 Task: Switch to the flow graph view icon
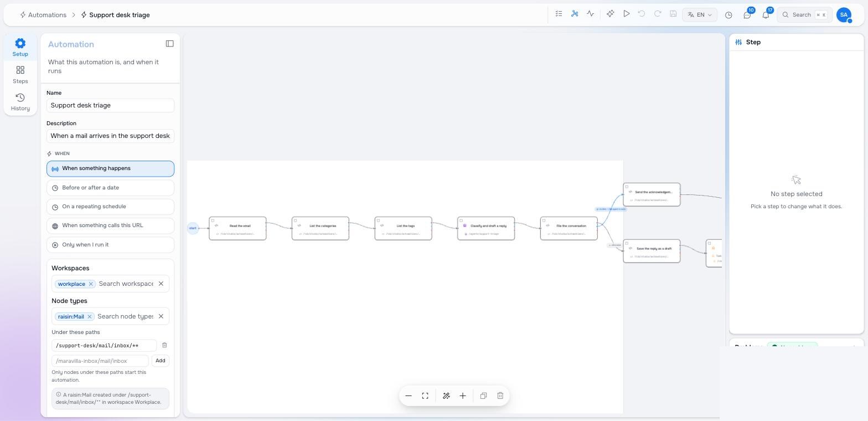[x=575, y=14]
